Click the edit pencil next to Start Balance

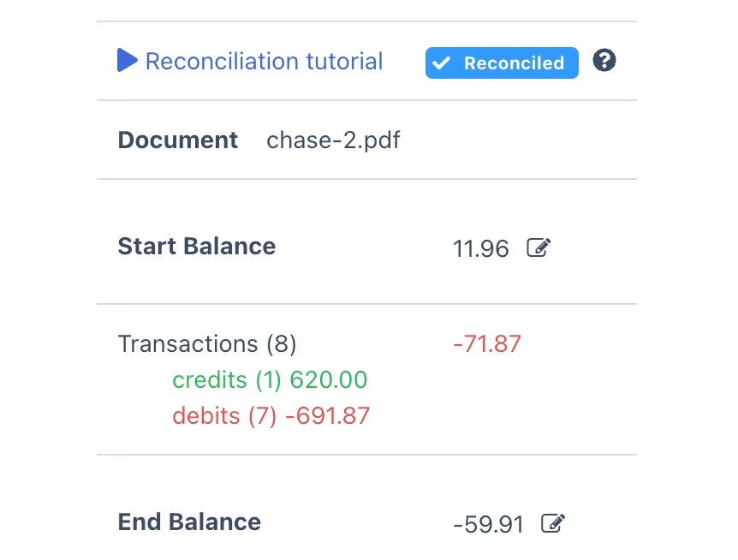539,247
